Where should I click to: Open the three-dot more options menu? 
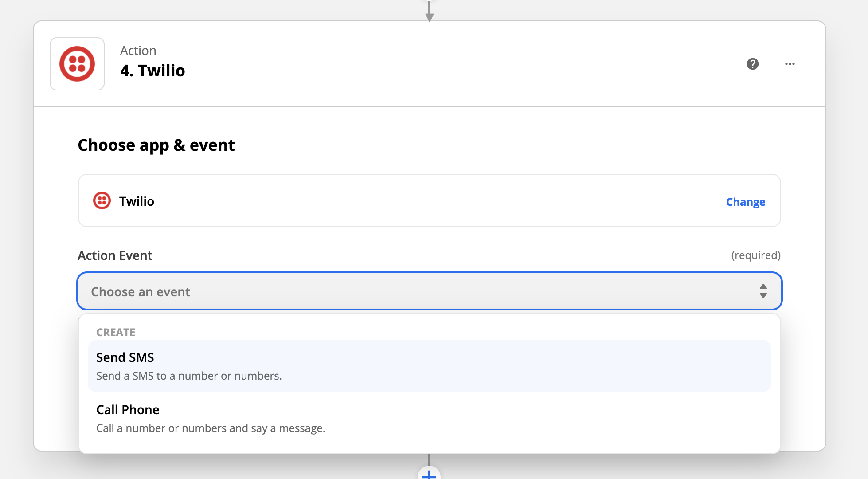tap(790, 64)
